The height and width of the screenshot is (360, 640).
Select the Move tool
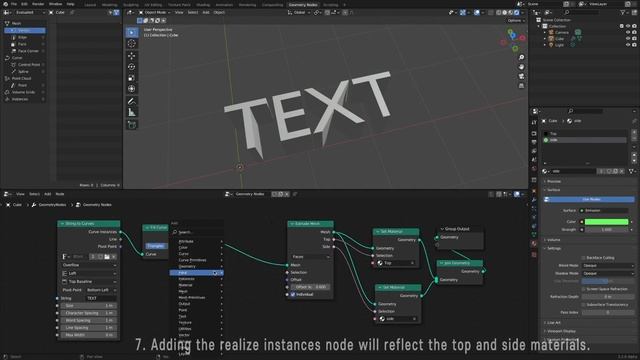tap(131, 56)
